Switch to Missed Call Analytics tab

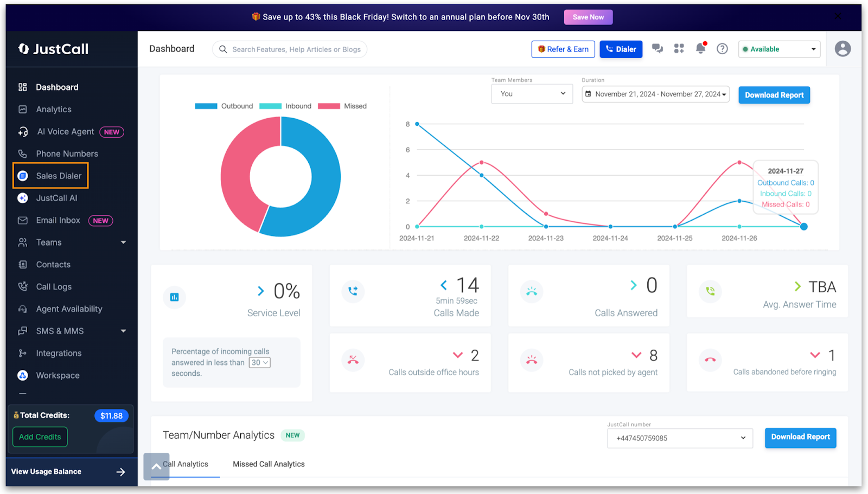pyautogui.click(x=269, y=464)
